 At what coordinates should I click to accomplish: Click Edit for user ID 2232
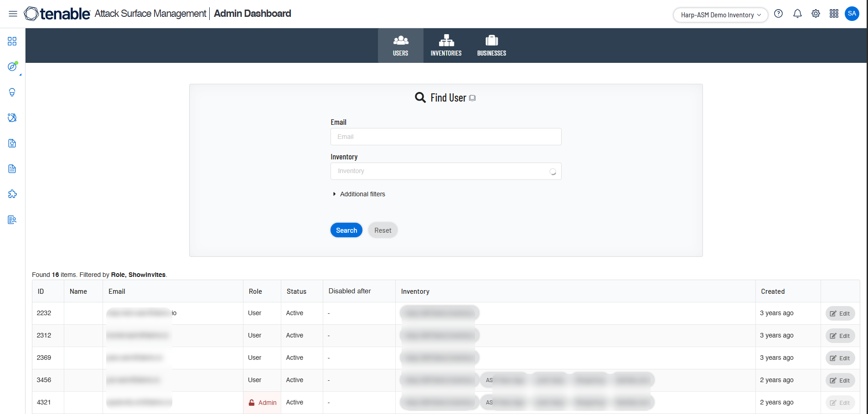click(x=840, y=313)
